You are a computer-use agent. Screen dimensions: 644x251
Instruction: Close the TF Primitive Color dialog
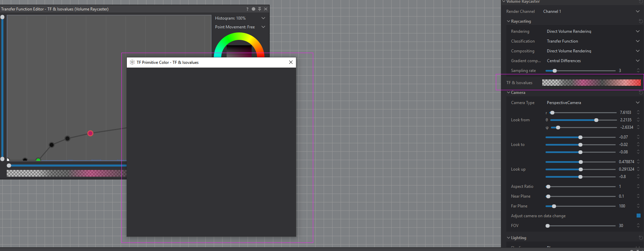[291, 62]
